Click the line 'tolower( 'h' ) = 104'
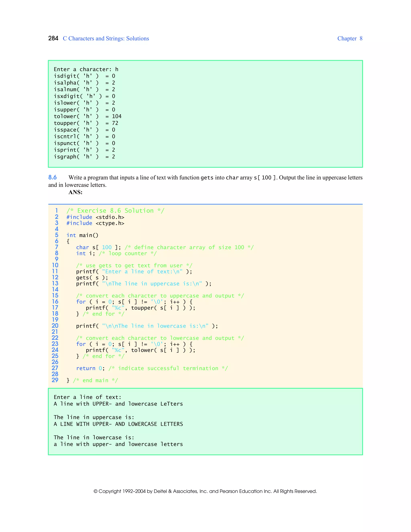This screenshot has width=411, height=532. 88,116
